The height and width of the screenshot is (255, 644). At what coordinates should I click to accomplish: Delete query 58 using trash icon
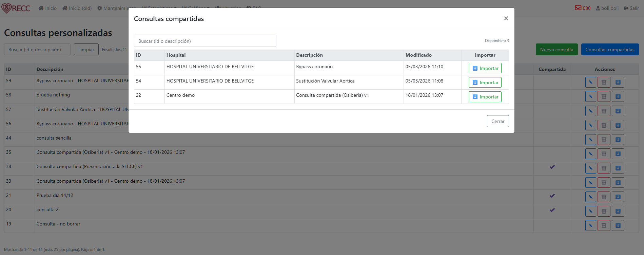click(604, 96)
